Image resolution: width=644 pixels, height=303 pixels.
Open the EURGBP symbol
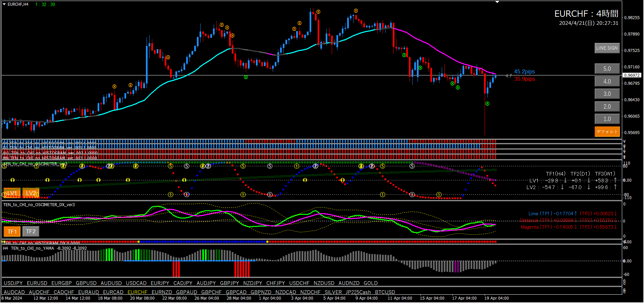click(x=62, y=283)
